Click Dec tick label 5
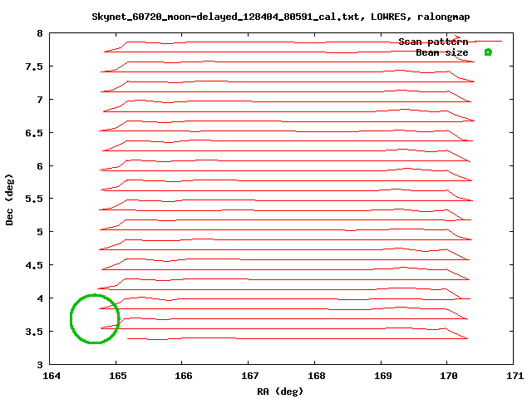 click(x=40, y=232)
